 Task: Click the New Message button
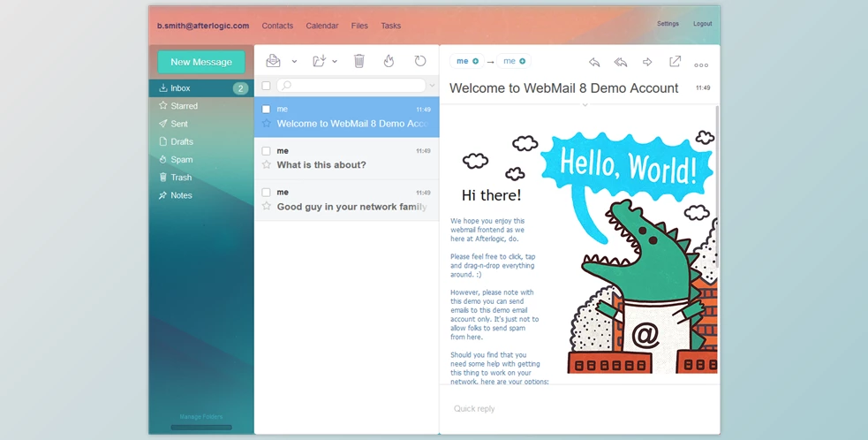coord(201,62)
